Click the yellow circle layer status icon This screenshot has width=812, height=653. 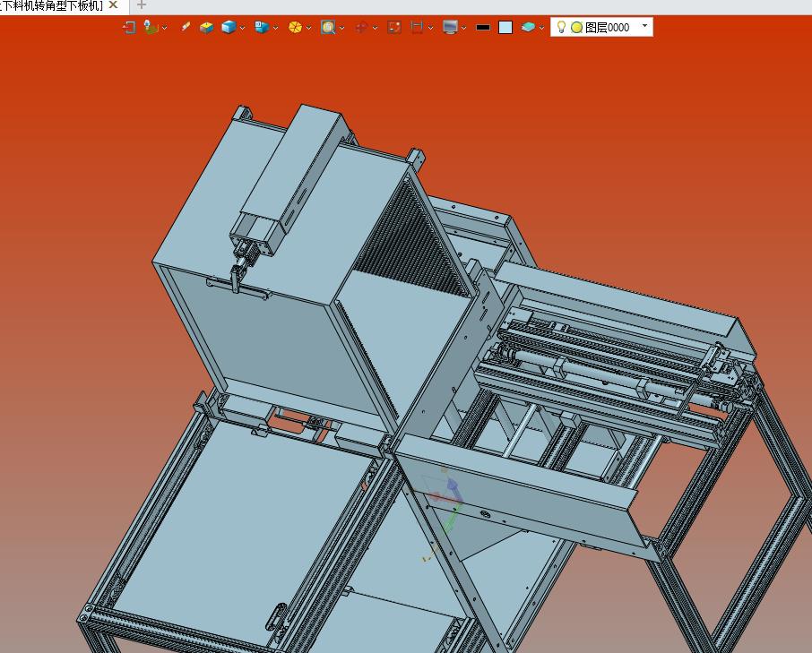(577, 28)
